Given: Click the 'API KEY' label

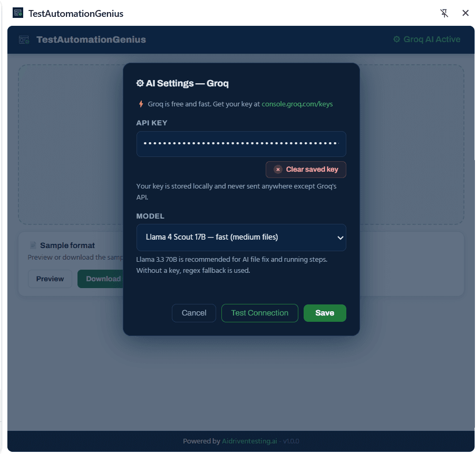Looking at the screenshot, I should (x=151, y=123).
